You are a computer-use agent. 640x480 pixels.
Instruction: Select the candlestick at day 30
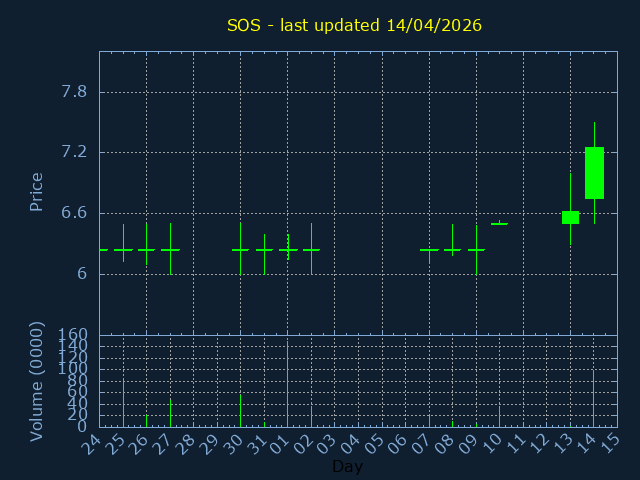(240, 249)
